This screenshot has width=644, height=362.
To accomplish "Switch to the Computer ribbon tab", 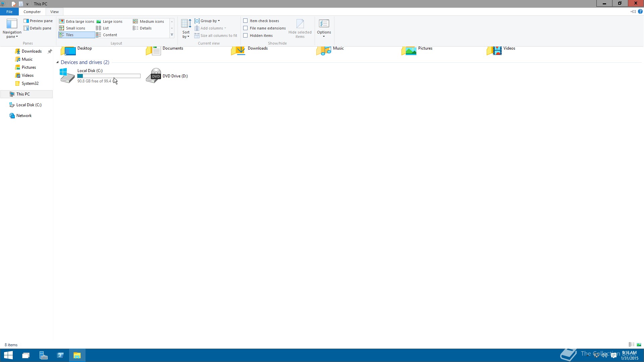I will [32, 12].
